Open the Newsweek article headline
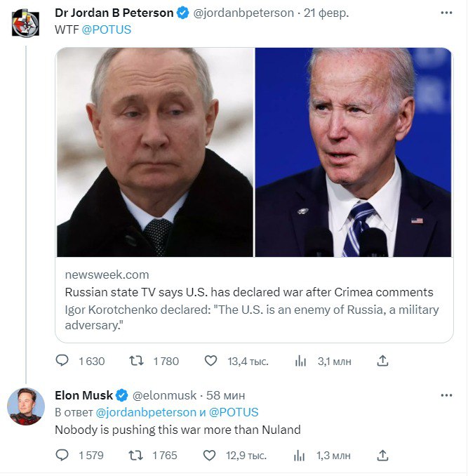 tap(249, 292)
